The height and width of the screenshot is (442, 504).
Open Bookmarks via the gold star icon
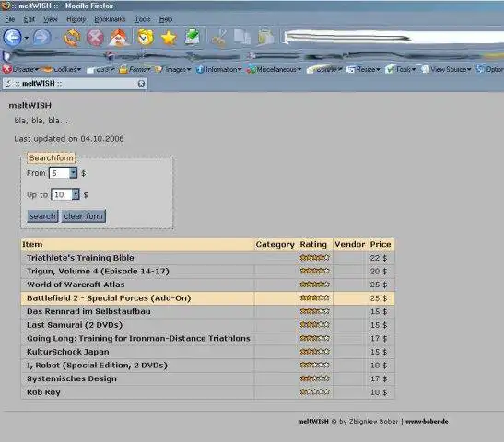(169, 38)
